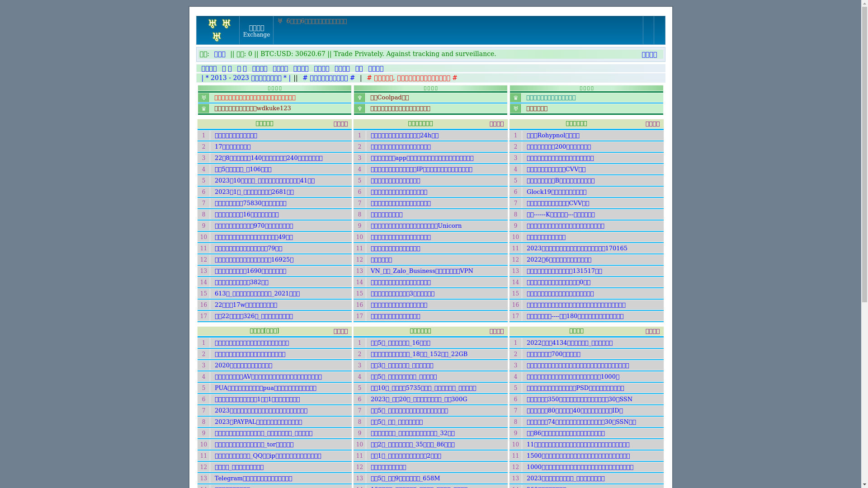Open the red '#' highlighted notice link
This screenshot has height=488, width=868.
point(412,78)
